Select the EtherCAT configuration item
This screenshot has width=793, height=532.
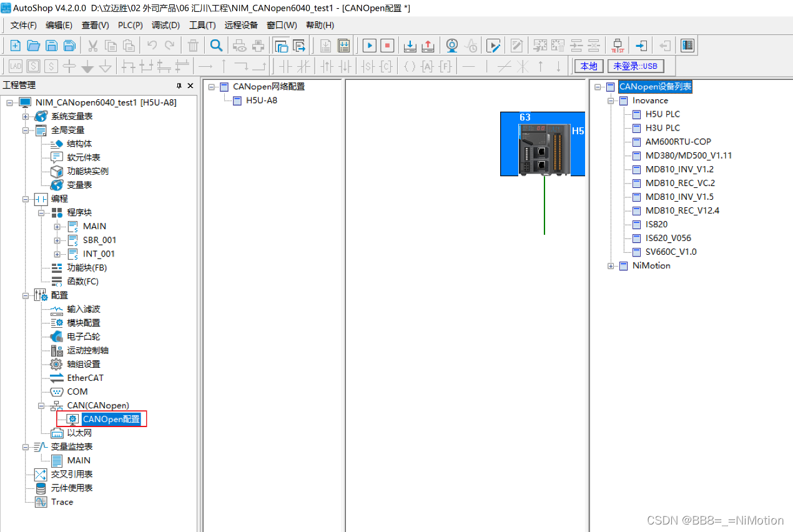(85, 378)
